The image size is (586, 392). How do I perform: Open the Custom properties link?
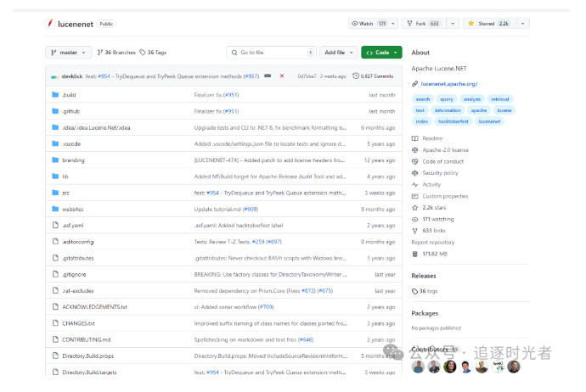445,196
